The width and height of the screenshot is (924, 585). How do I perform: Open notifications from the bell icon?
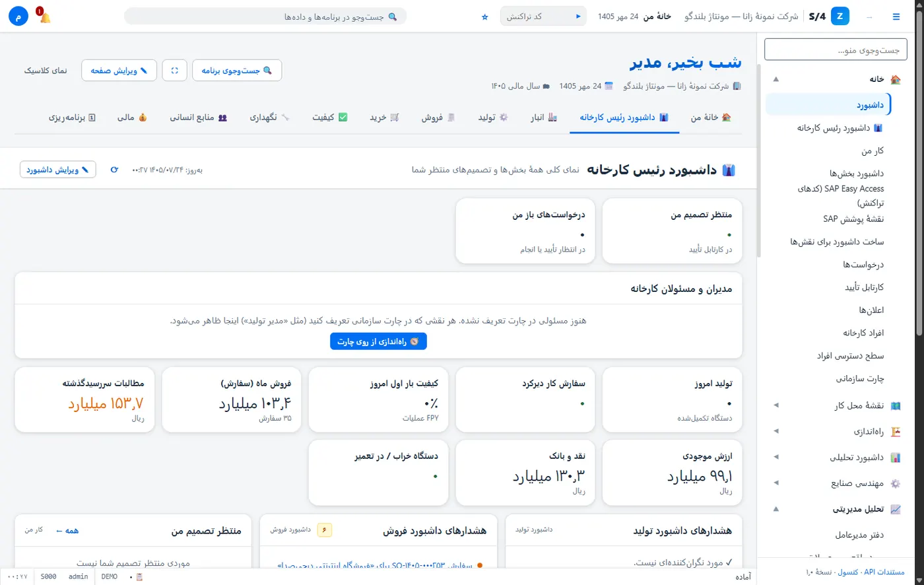(x=45, y=17)
